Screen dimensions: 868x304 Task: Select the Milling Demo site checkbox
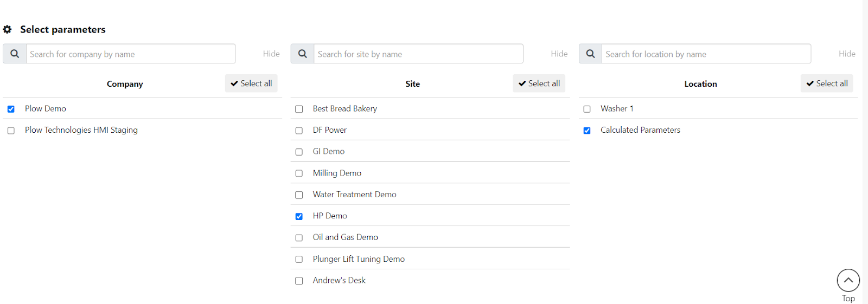coord(299,173)
